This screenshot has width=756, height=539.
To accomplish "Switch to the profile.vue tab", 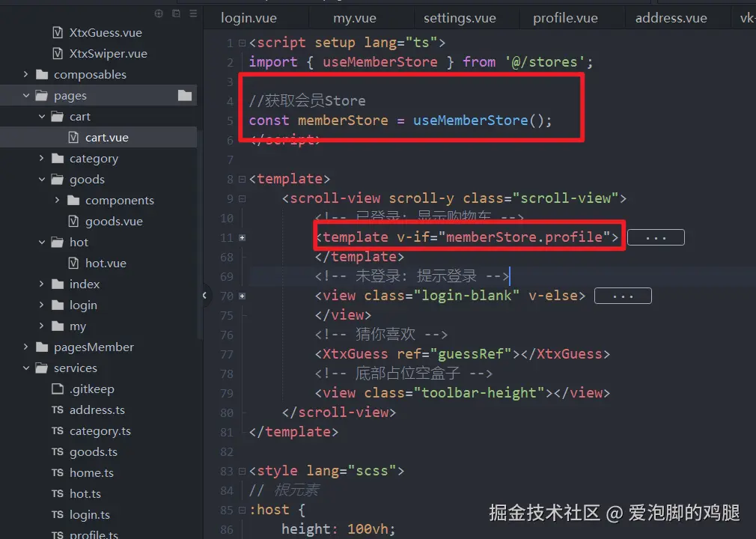I will pos(565,18).
